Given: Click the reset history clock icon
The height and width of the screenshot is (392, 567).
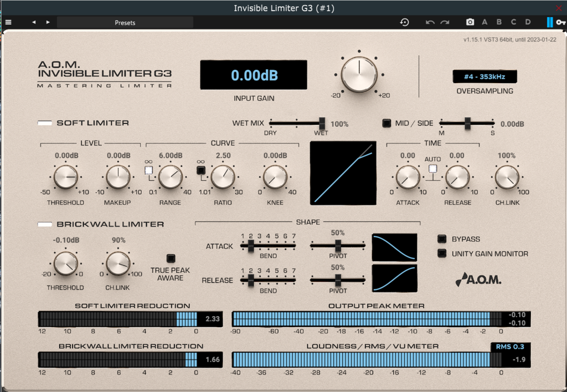Looking at the screenshot, I should pyautogui.click(x=404, y=22).
